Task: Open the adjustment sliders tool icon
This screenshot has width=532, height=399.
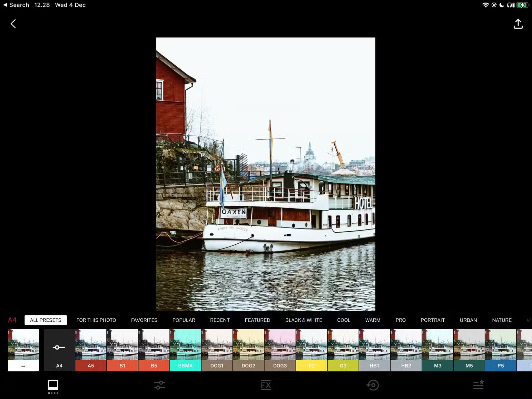Action: 159,385
